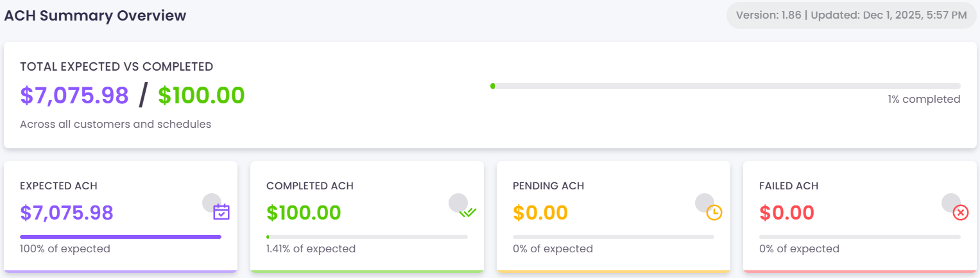Click the red $0.00 Failed ACH amount
980x278 pixels.
787,213
